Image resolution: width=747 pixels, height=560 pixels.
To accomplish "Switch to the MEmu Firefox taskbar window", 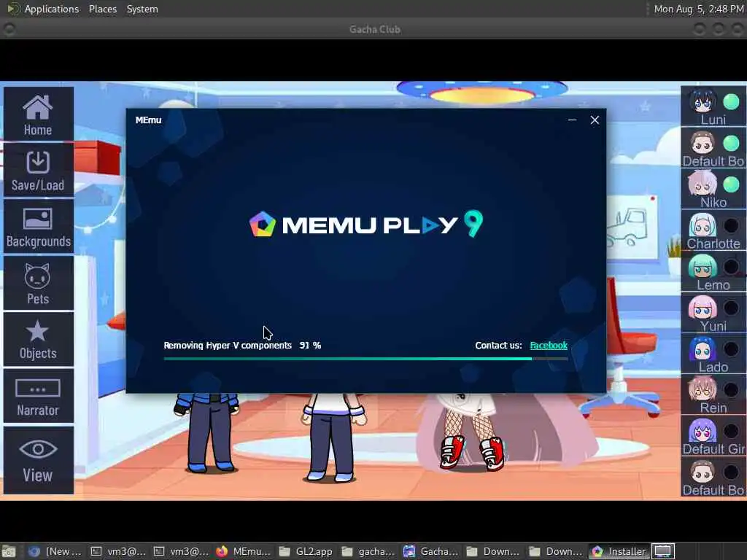I will pyautogui.click(x=243, y=551).
